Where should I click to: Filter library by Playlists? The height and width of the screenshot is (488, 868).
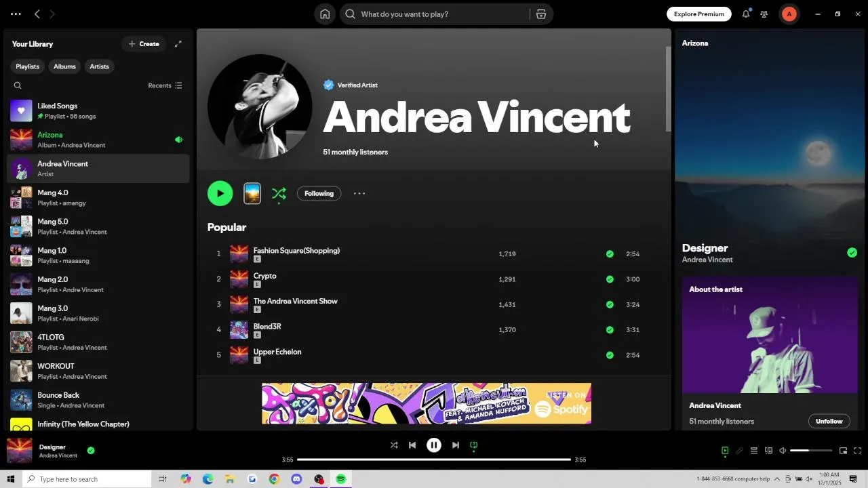point(27,66)
